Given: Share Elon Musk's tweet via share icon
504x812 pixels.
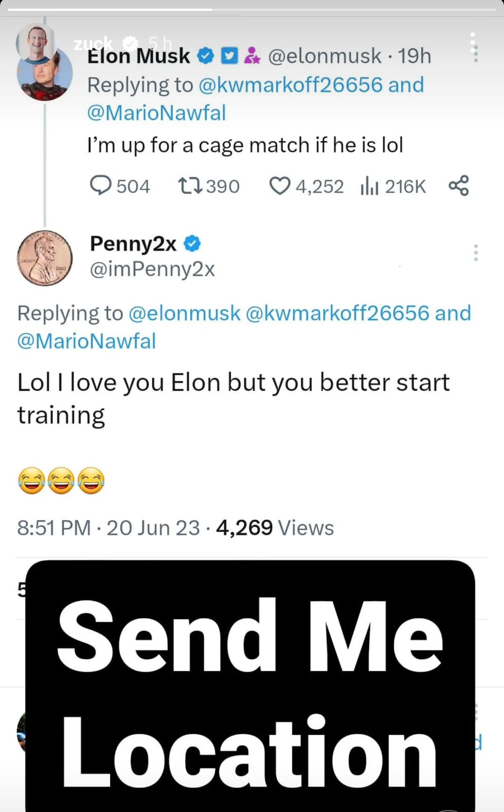Looking at the screenshot, I should pos(459,186).
